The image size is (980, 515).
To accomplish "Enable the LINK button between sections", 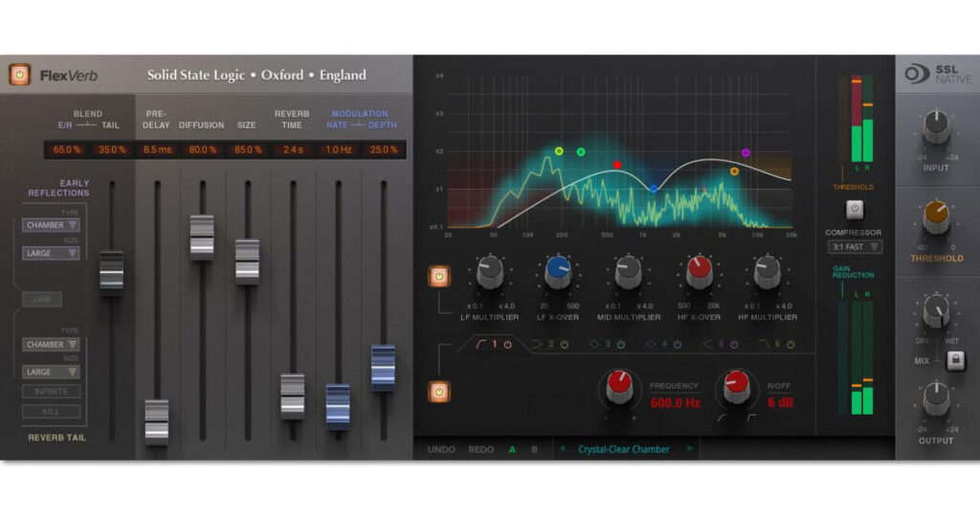I will point(42,300).
